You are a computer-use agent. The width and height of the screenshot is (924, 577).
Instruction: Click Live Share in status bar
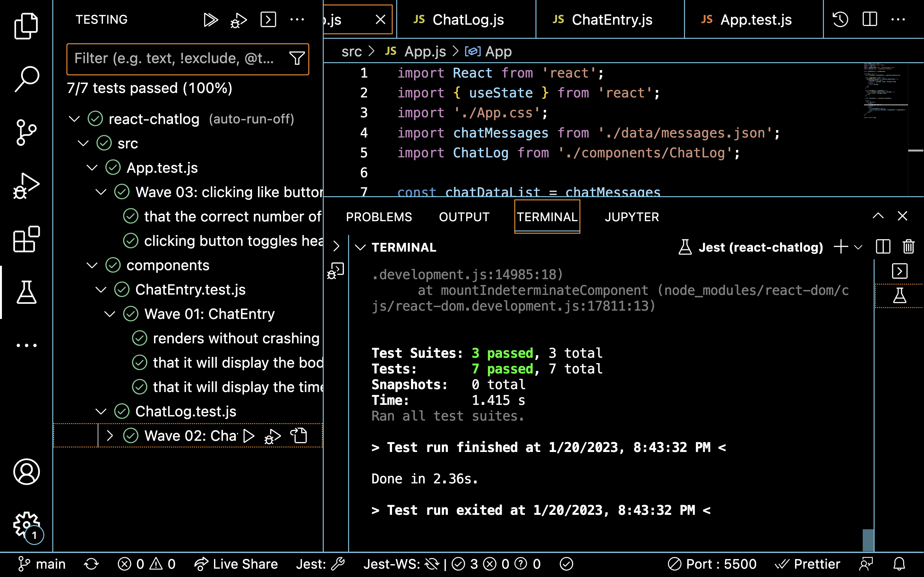[x=236, y=564]
